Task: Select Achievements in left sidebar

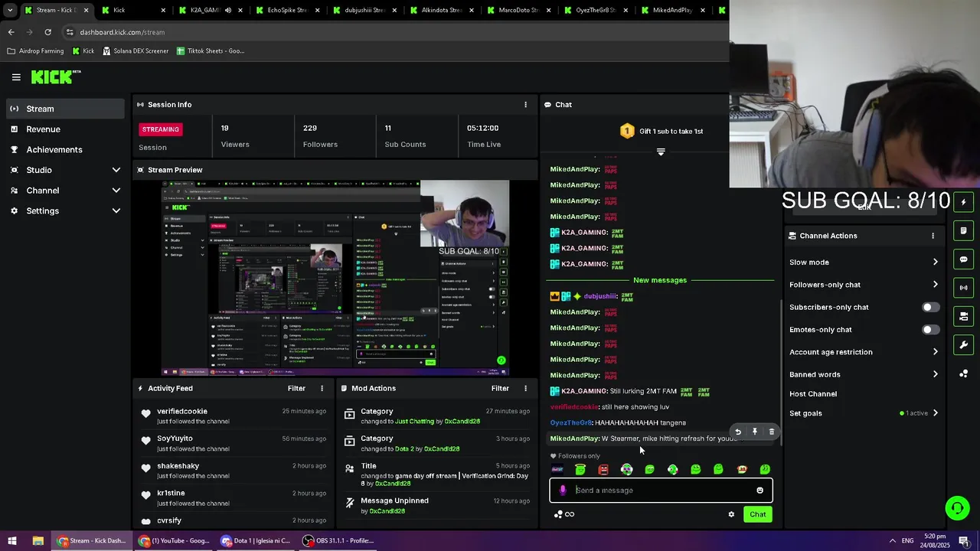Action: tap(65, 149)
